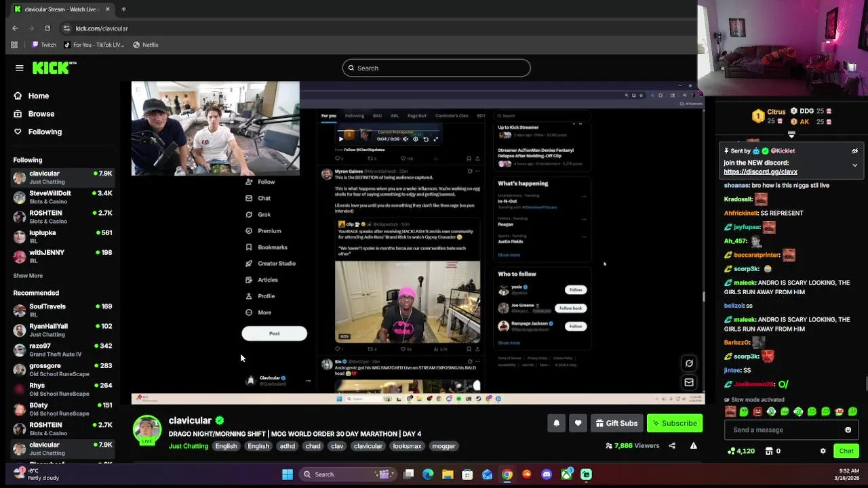Image resolution: width=868 pixels, height=488 pixels.
Task: Open SteveWillDoIt in the following list
Action: tap(62, 197)
